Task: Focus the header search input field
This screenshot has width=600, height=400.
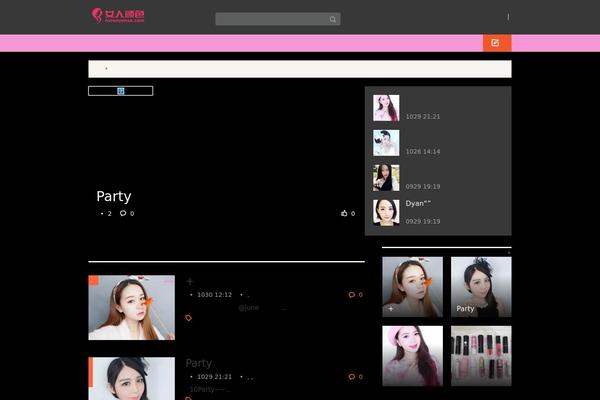Action: pyautogui.click(x=278, y=19)
